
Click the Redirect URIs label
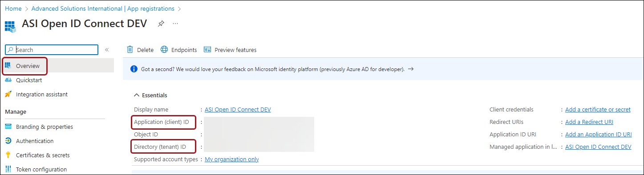pyautogui.click(x=506, y=122)
